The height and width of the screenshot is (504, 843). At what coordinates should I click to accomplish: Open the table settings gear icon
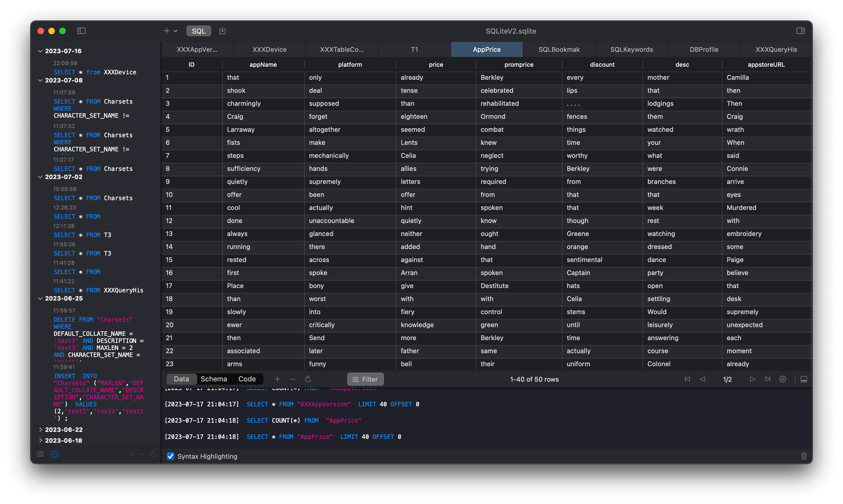[x=782, y=379]
